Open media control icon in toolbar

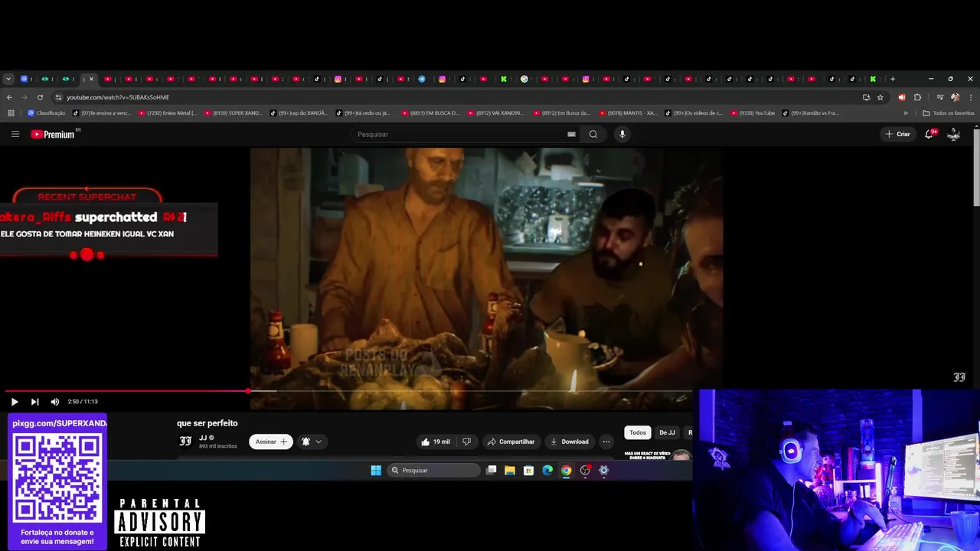939,97
